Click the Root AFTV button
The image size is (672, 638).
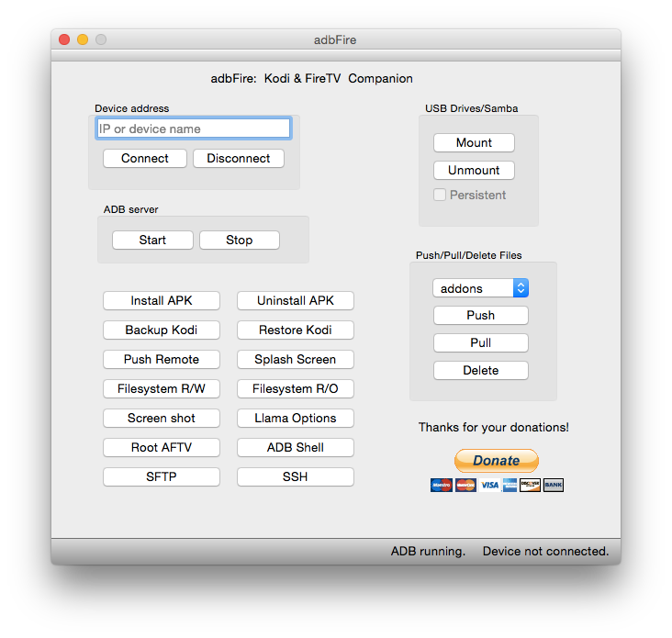(162, 447)
